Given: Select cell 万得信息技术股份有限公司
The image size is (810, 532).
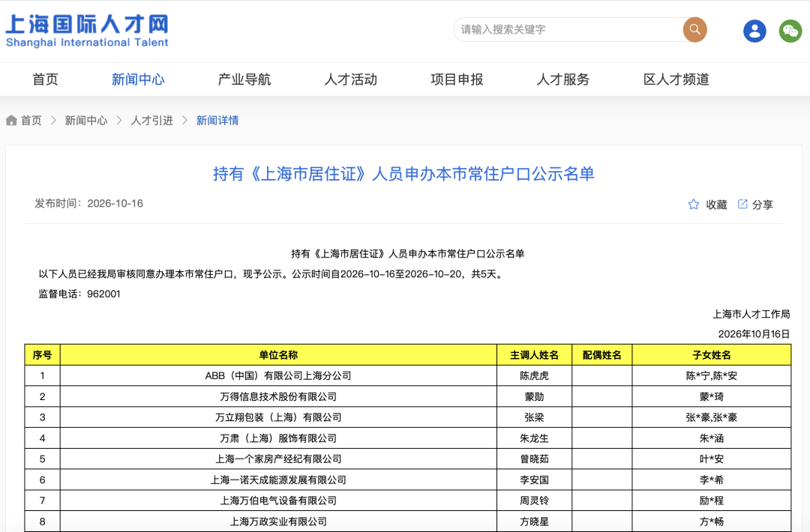Looking at the screenshot, I should [278, 397].
